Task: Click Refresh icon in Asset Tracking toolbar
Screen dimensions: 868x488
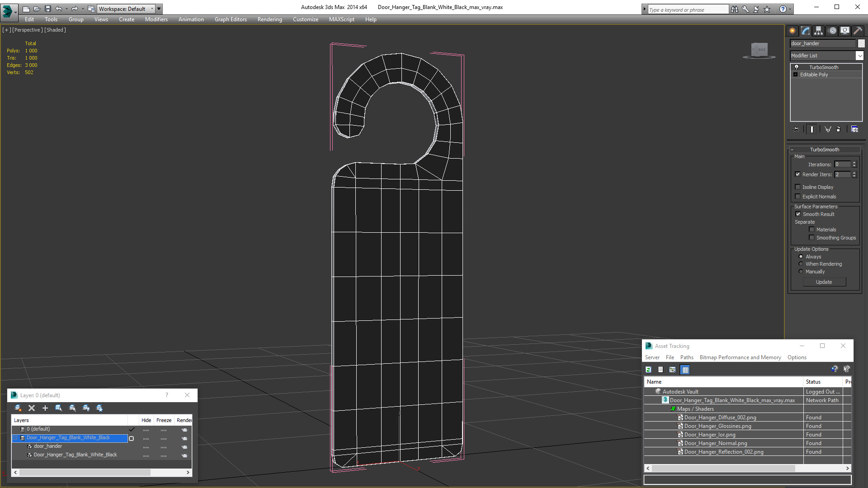Action: pyautogui.click(x=649, y=370)
